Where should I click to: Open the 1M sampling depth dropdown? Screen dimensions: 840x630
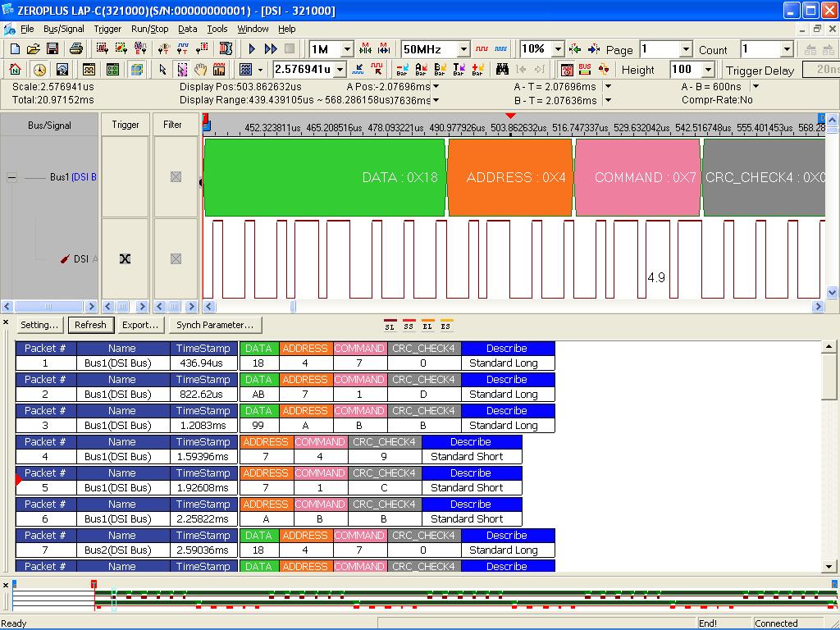[348, 49]
